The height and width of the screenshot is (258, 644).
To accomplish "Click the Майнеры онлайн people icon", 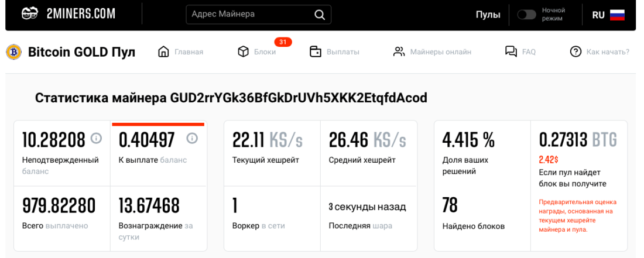I will tap(399, 52).
